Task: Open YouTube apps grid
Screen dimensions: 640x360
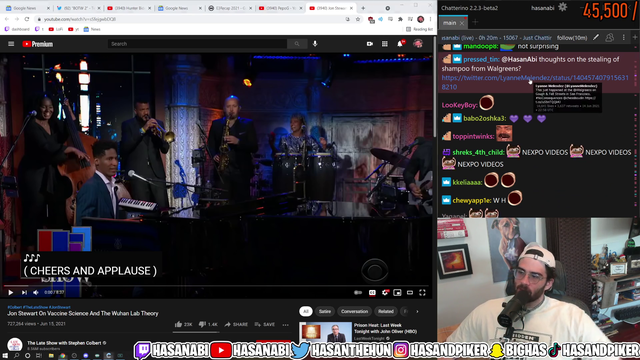Action: 385,44
